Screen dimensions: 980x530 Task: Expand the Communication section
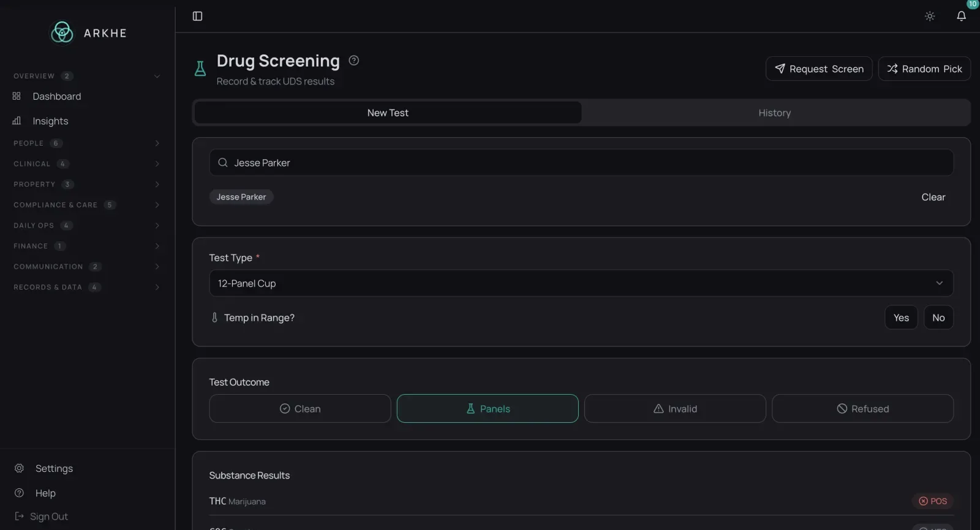coord(86,266)
